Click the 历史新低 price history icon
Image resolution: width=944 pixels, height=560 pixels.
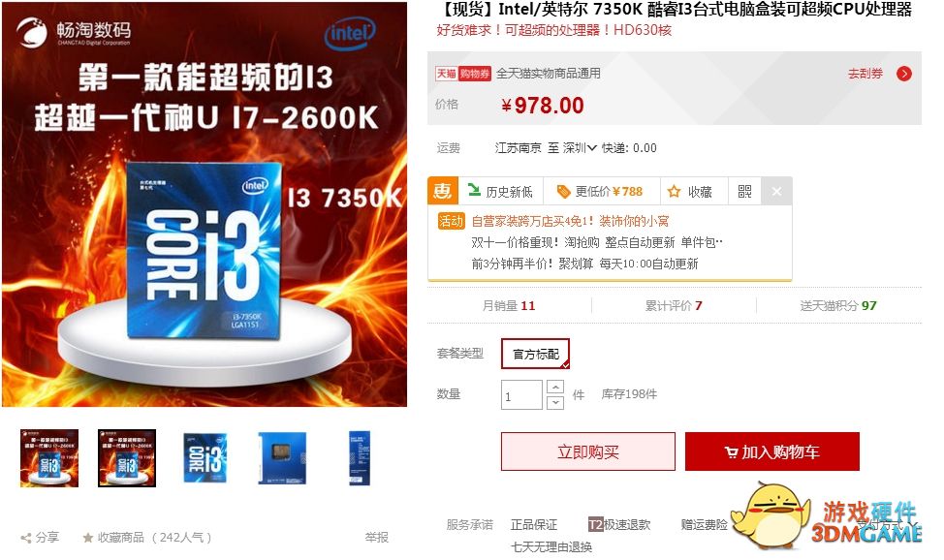point(474,190)
